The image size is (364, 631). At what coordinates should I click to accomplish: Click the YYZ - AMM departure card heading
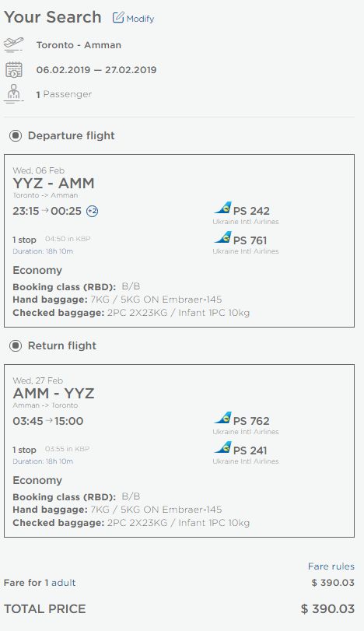click(x=54, y=183)
